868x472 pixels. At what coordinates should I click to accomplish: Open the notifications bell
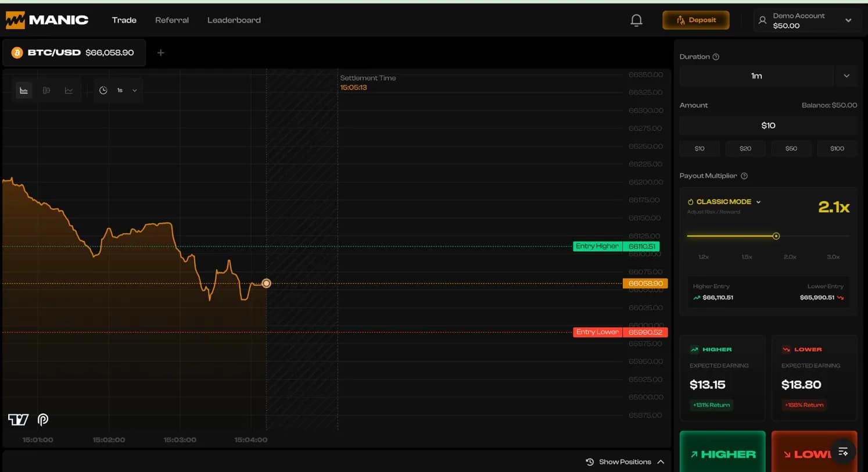coord(636,20)
